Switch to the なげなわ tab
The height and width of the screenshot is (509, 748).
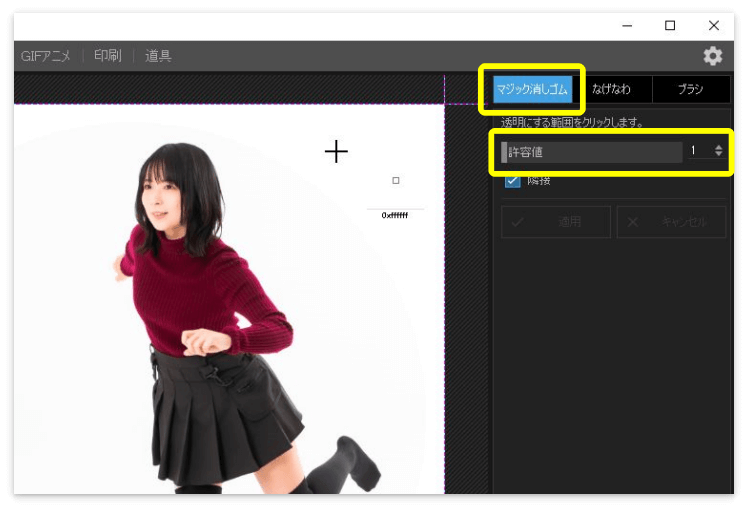point(612,89)
